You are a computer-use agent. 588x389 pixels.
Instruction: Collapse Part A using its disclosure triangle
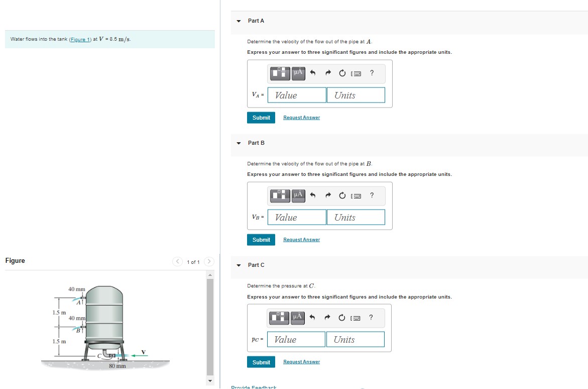pos(238,21)
